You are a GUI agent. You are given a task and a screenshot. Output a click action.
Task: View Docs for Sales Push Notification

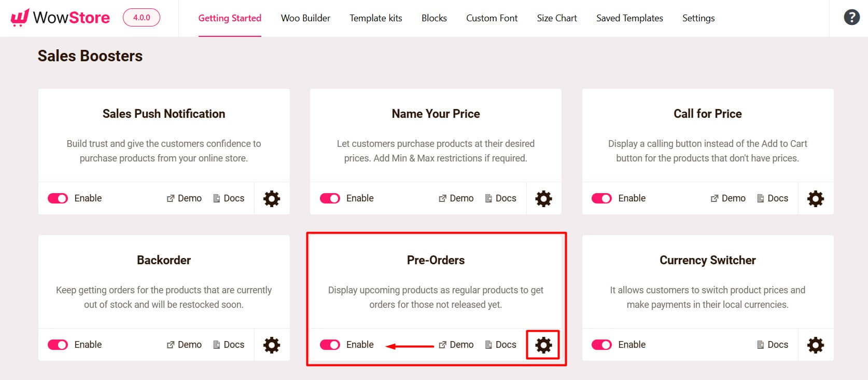click(x=228, y=198)
